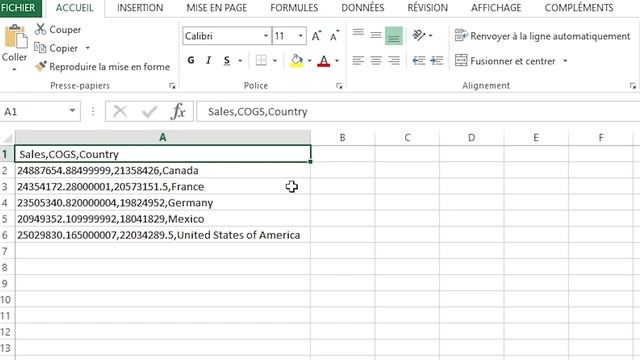Switch to MISE EN PAGE tab
The image size is (640, 360).
[x=217, y=8]
